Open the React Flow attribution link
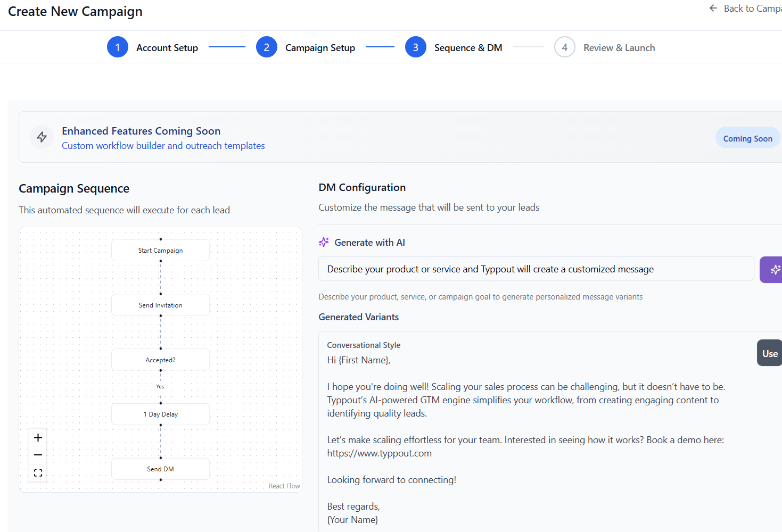The width and height of the screenshot is (782, 532). tap(284, 486)
